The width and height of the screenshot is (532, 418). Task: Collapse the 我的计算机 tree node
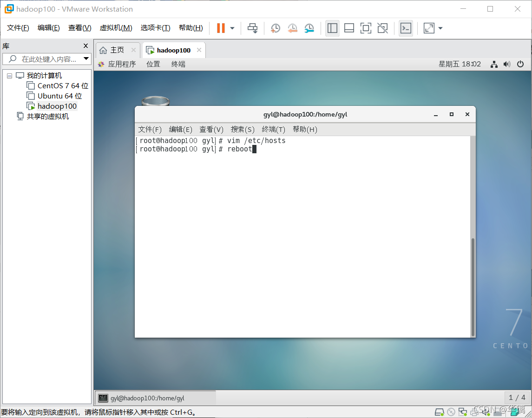9,75
